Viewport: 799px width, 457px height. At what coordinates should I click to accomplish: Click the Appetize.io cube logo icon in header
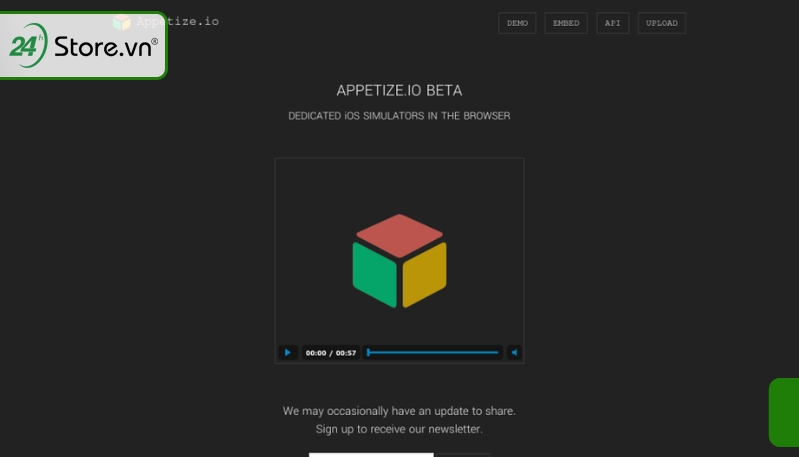(122, 22)
